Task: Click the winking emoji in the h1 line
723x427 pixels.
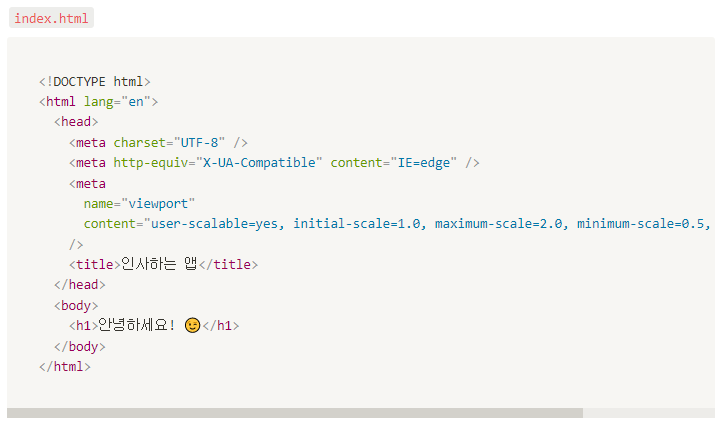Action: point(192,326)
